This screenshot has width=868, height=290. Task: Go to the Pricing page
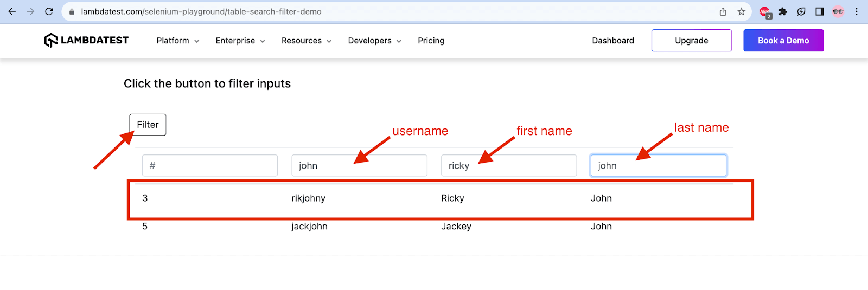point(431,41)
